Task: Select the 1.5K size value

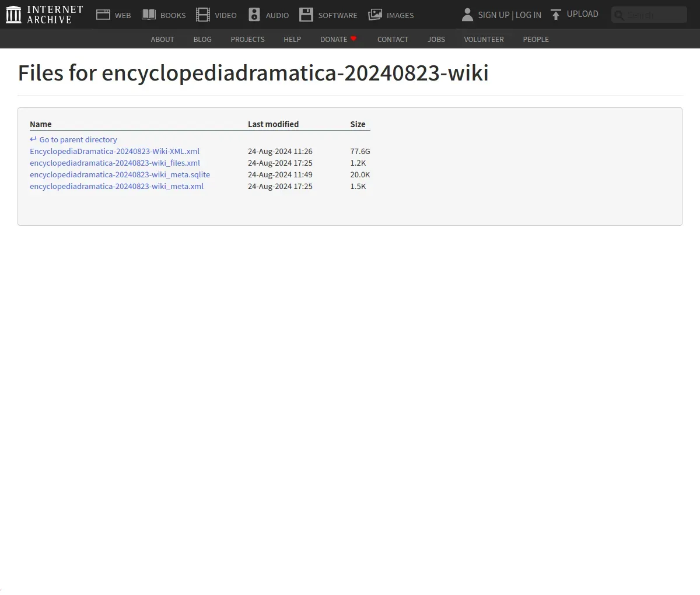Action: [x=358, y=187]
